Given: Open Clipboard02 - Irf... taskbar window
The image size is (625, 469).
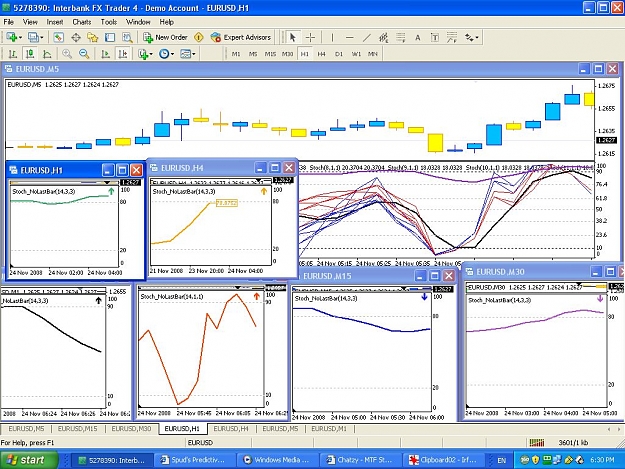Looking at the screenshot, I should (x=444, y=460).
